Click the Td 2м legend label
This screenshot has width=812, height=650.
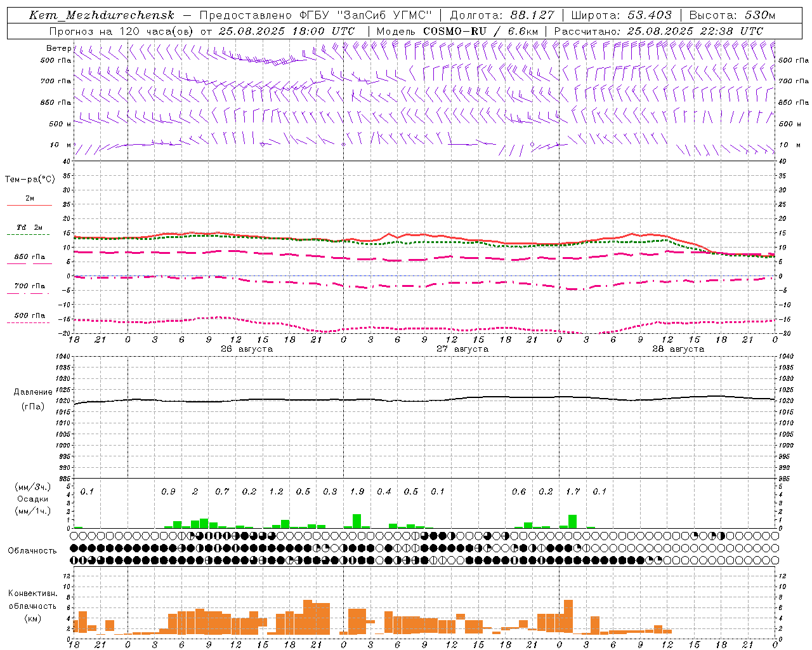tap(30, 227)
